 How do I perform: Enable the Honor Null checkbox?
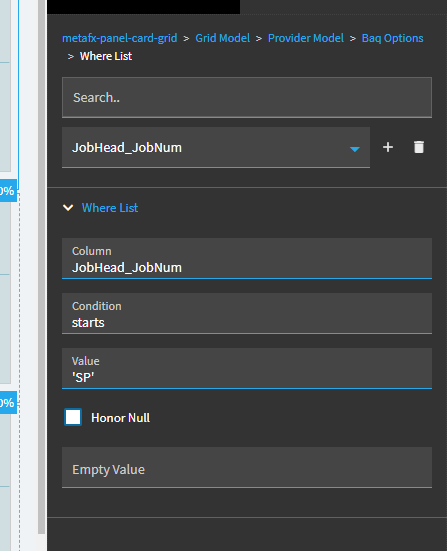coord(73,417)
